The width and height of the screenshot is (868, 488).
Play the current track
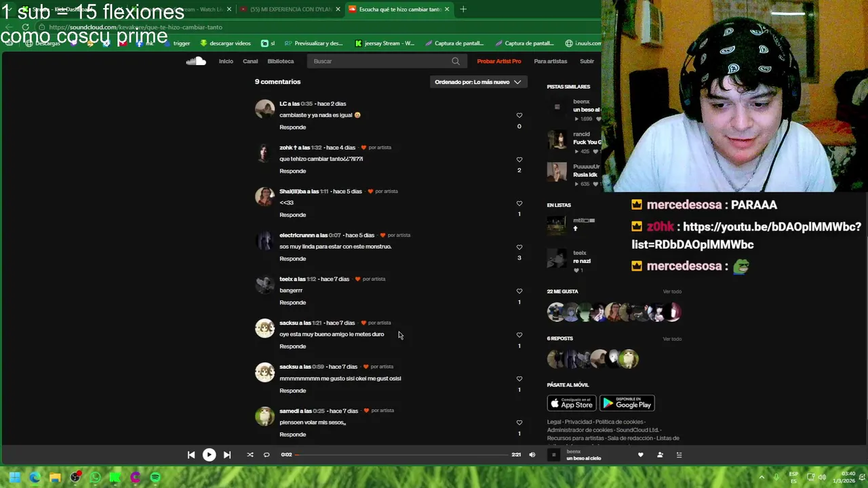[209, 455]
